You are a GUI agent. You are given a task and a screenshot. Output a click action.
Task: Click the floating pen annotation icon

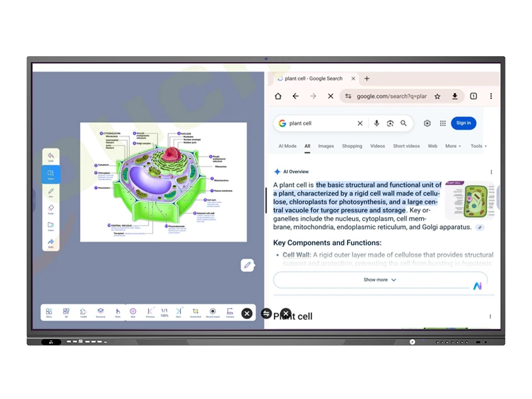(x=247, y=265)
